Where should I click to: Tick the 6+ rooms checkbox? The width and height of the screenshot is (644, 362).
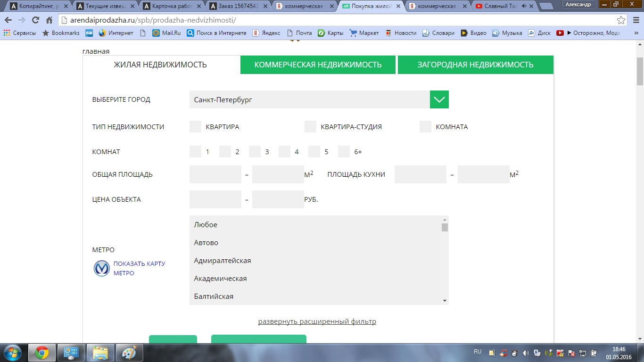point(344,152)
